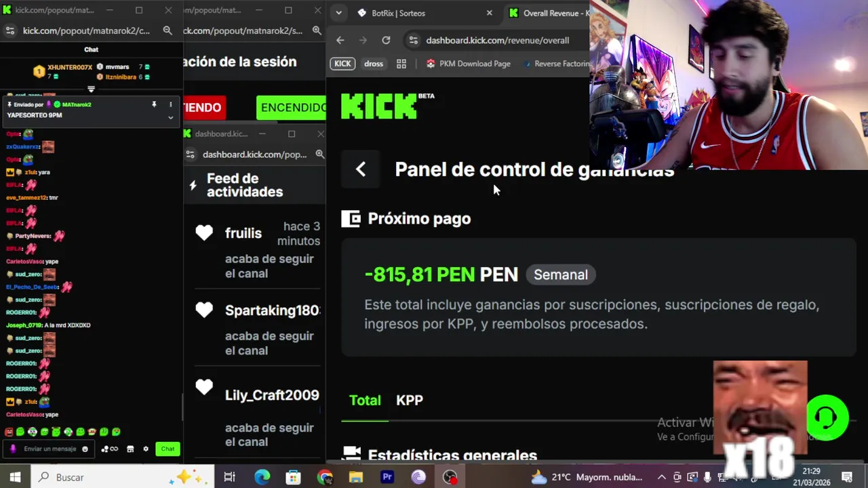This screenshot has height=488, width=868.
Task: Open the browser tab search dropdown
Action: tap(338, 13)
